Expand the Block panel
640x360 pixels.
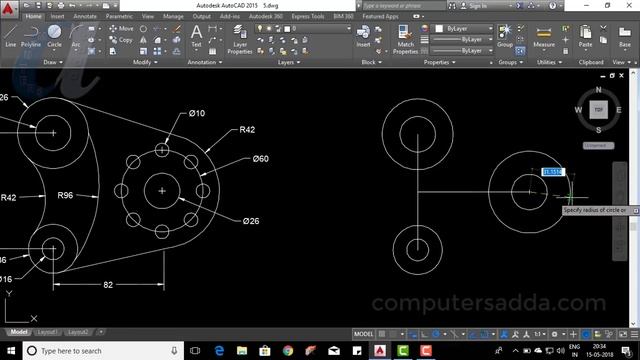(372, 62)
